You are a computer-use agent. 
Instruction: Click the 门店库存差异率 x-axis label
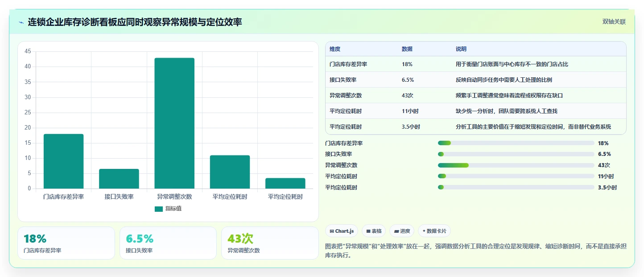click(x=63, y=197)
